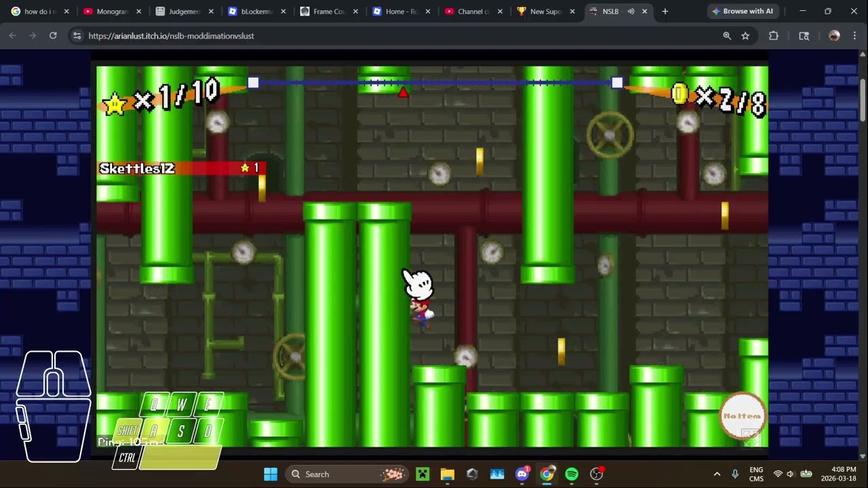Click the S key on the input overlay
Viewport: 868px width, 488px height.
coord(181,431)
